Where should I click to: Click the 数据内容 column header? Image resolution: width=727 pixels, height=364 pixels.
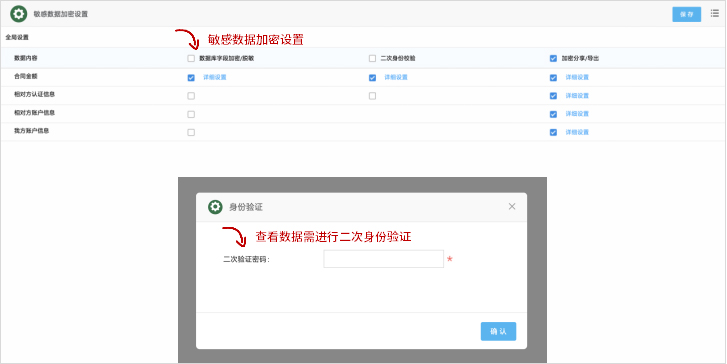click(x=26, y=58)
